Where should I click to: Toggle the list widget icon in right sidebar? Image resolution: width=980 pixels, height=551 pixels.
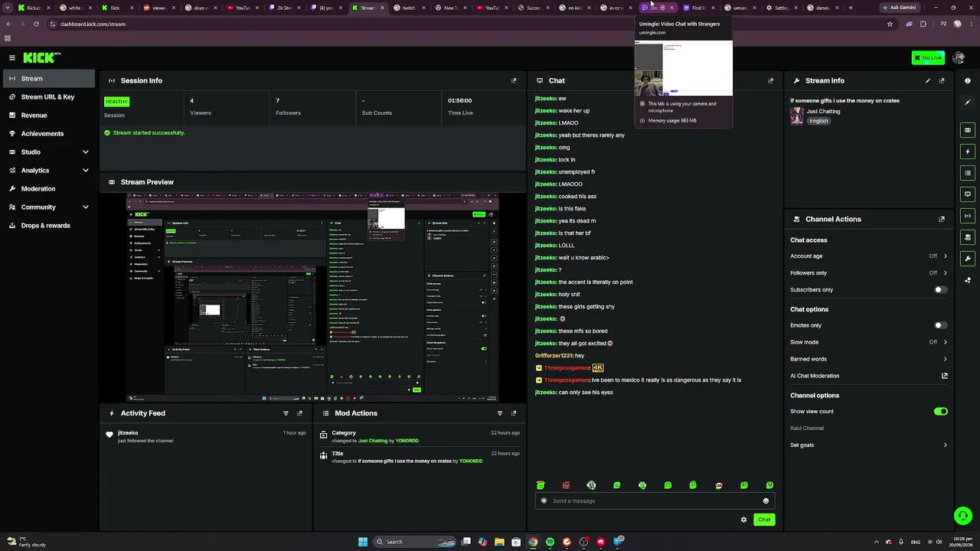coord(968,173)
